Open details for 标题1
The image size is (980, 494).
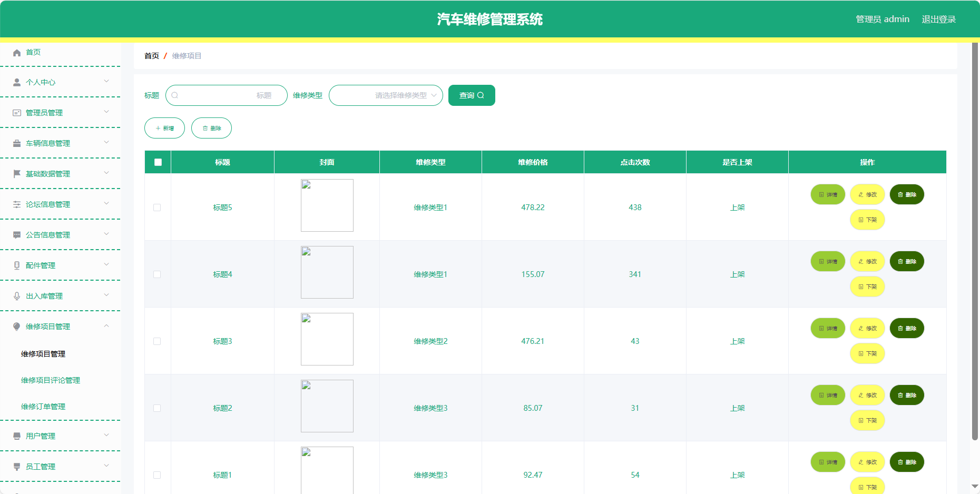[828, 462]
